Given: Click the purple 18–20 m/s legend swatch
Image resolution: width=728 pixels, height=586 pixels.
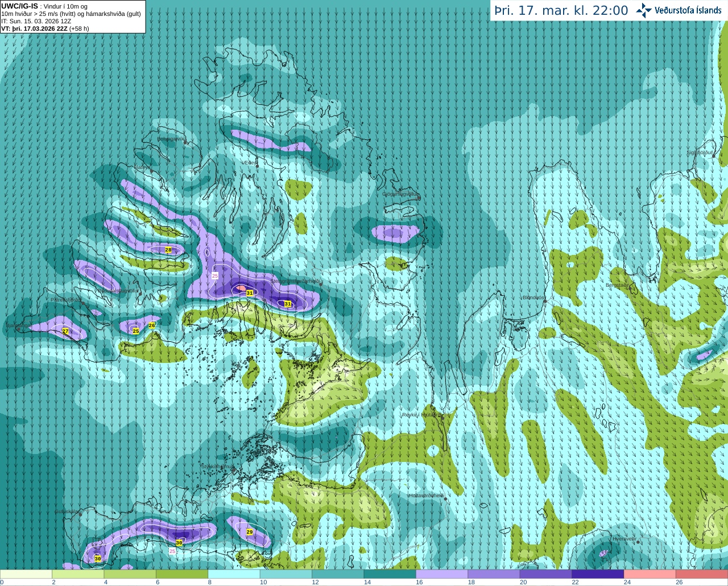Looking at the screenshot, I should coord(494,574).
